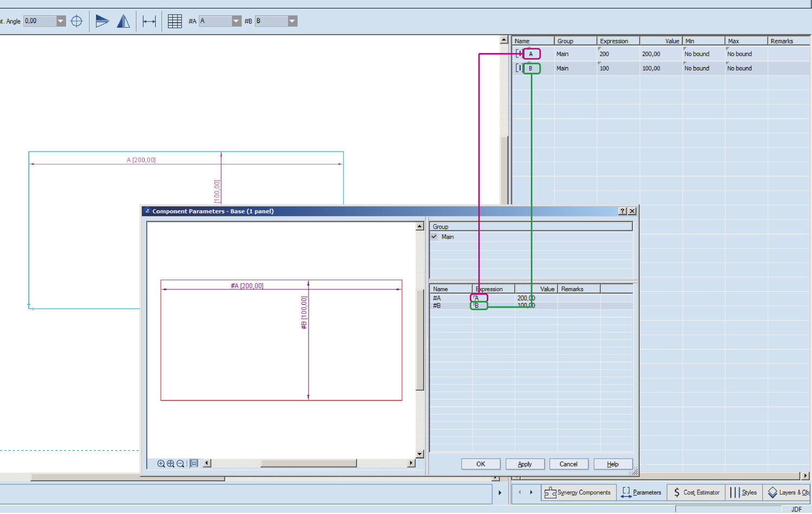Click the flip vertical mirror icon

coord(102,21)
